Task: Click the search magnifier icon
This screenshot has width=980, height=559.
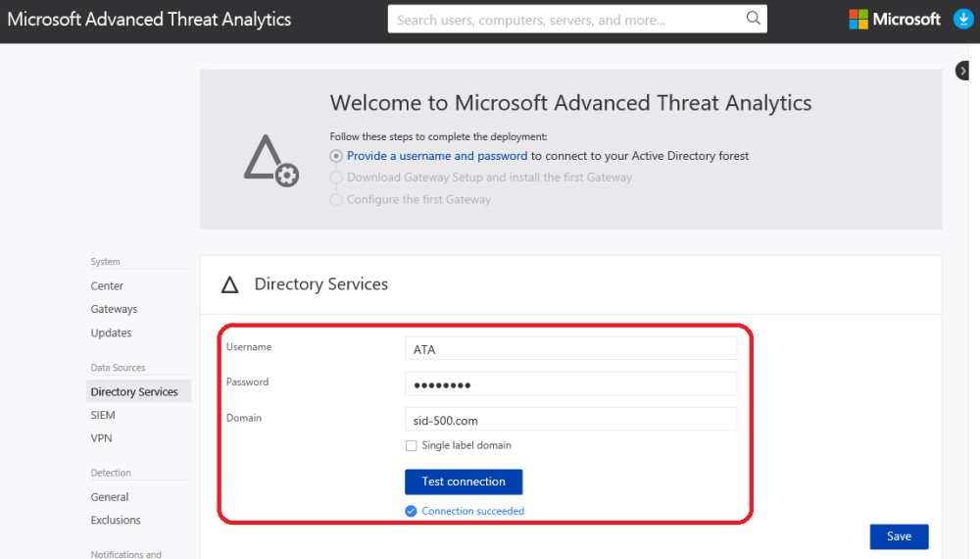Action: [x=753, y=19]
